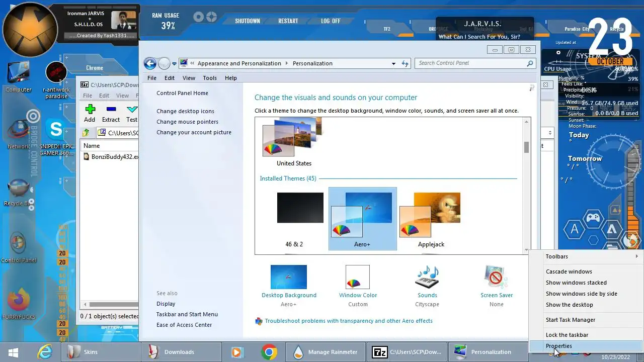The image size is (644, 362).
Task: Go up one folder in 7-Zip
Action: 86,133
